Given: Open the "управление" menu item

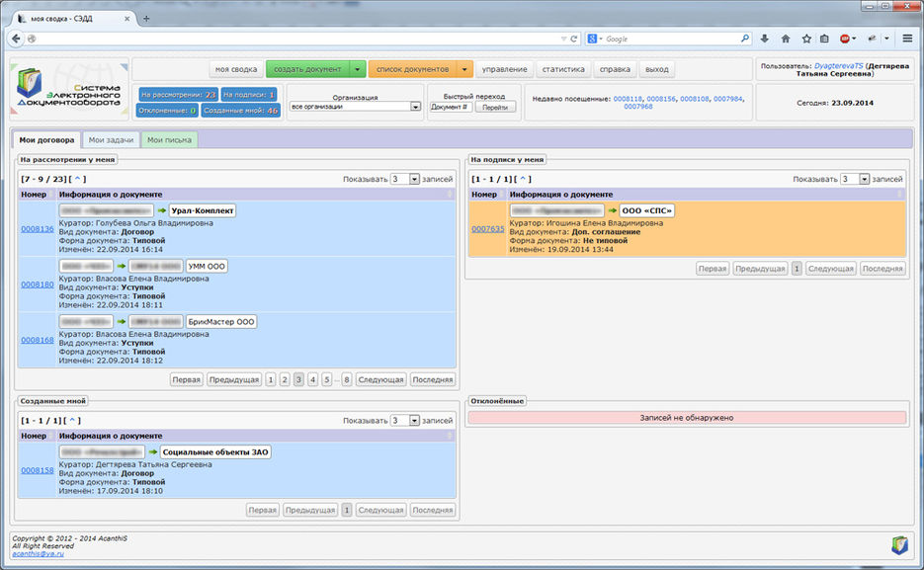Looking at the screenshot, I should (x=504, y=69).
